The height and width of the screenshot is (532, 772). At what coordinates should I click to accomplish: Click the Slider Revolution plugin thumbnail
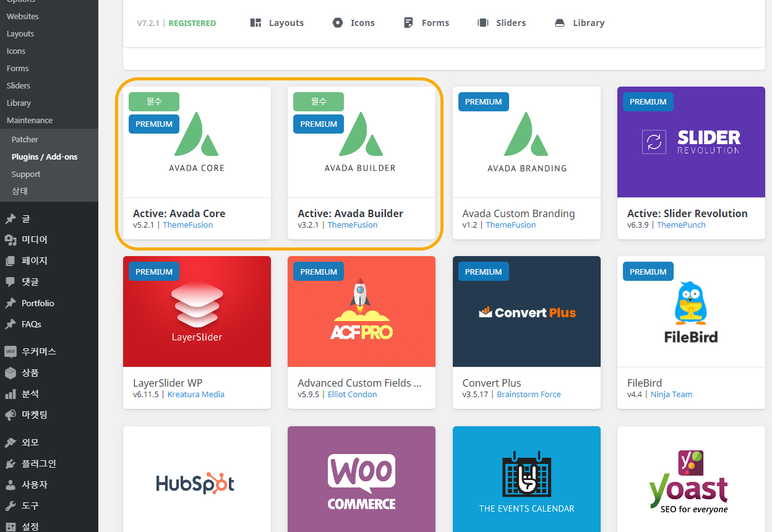click(x=691, y=142)
